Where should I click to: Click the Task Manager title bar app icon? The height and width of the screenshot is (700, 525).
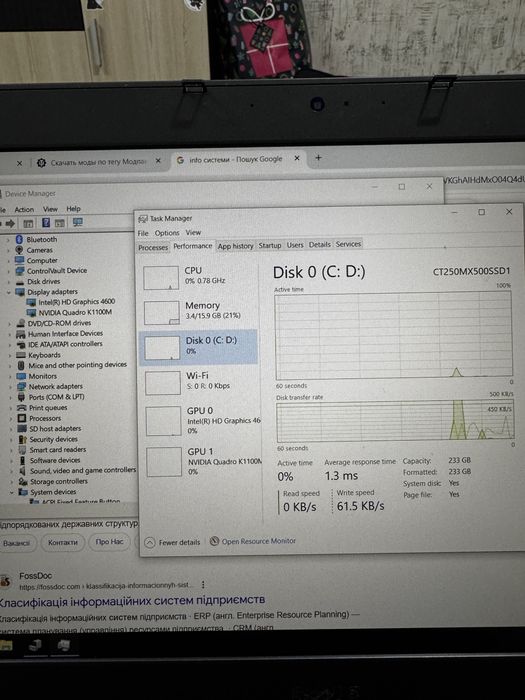point(143,219)
